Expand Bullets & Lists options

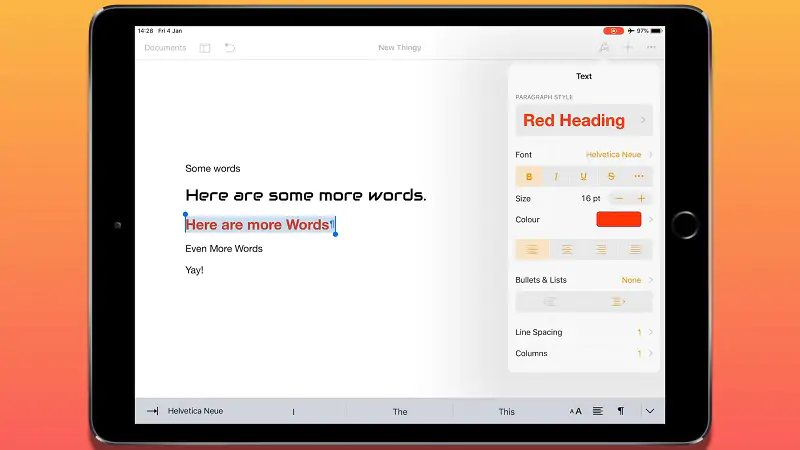pos(584,280)
